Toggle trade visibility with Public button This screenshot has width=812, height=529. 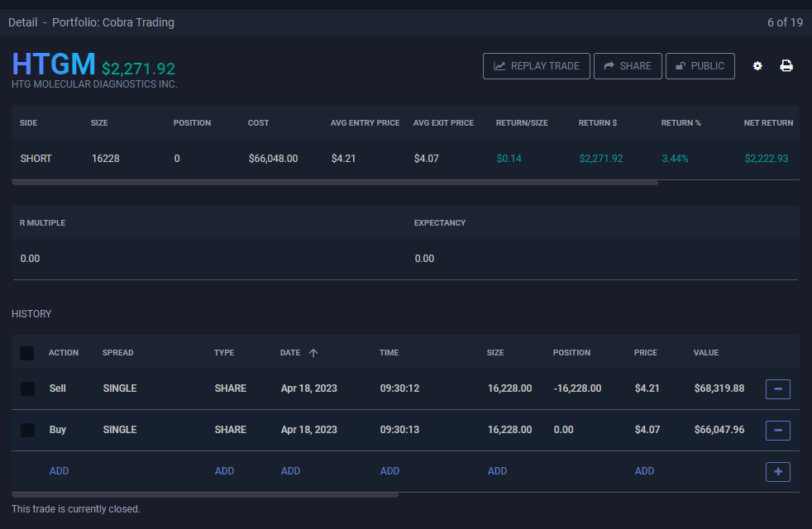[700, 66]
